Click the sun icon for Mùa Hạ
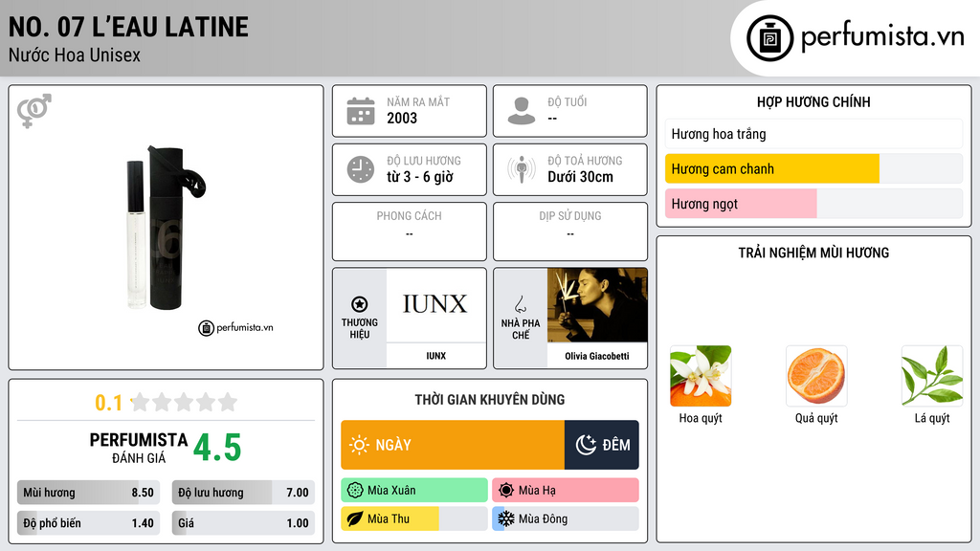 pos(506,491)
